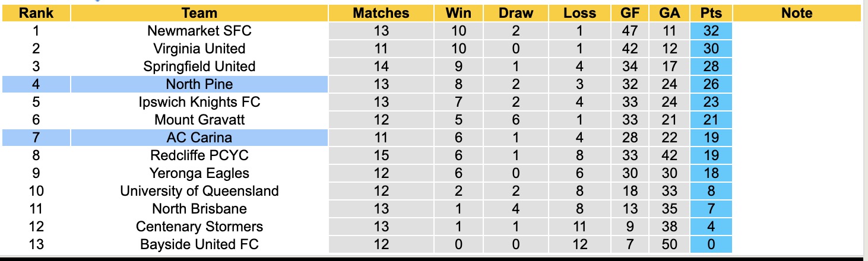Click the Rank column header
The image size is (868, 261).
point(36,13)
